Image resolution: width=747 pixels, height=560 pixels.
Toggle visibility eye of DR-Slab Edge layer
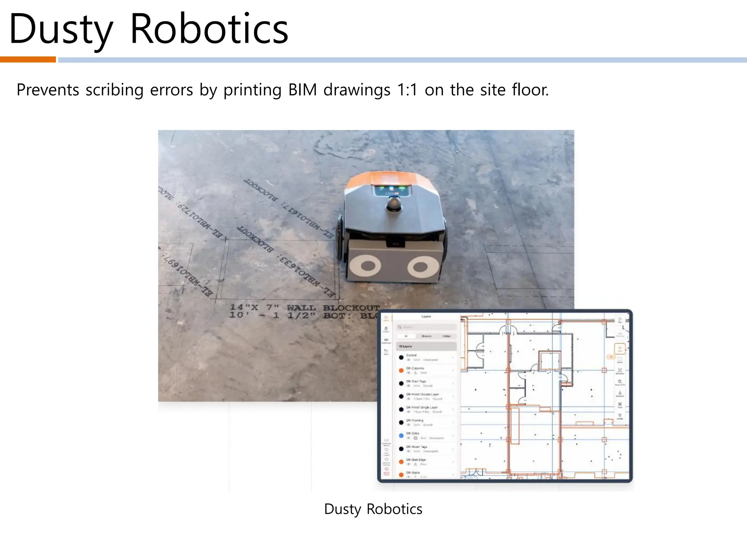(409, 464)
